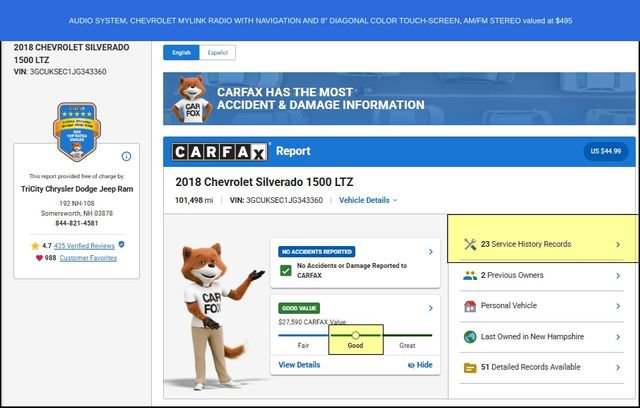Click the wrench and screwdriver service icon
Viewport: 640px width, 408px height.
click(470, 244)
